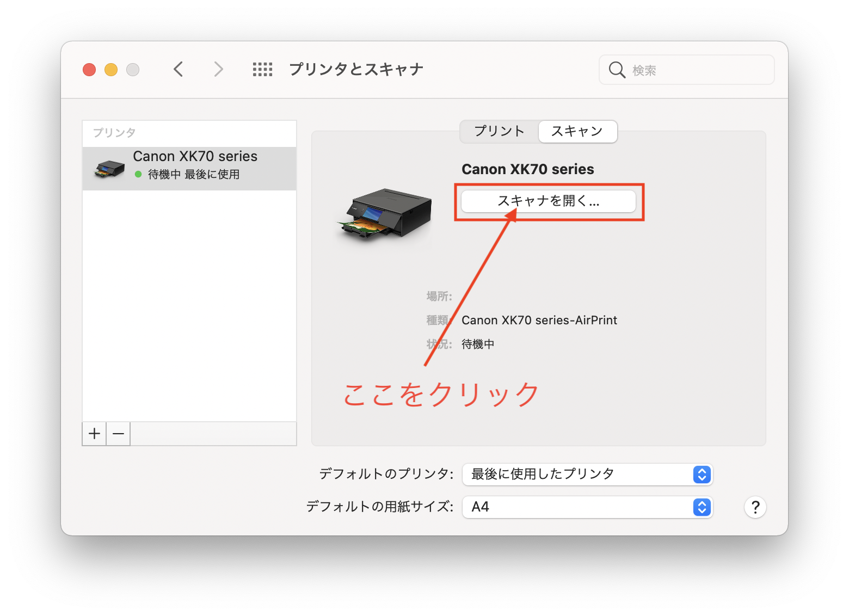The height and width of the screenshot is (616, 849).
Task: Open the scanner with スキャナを開く button
Action: [549, 201]
